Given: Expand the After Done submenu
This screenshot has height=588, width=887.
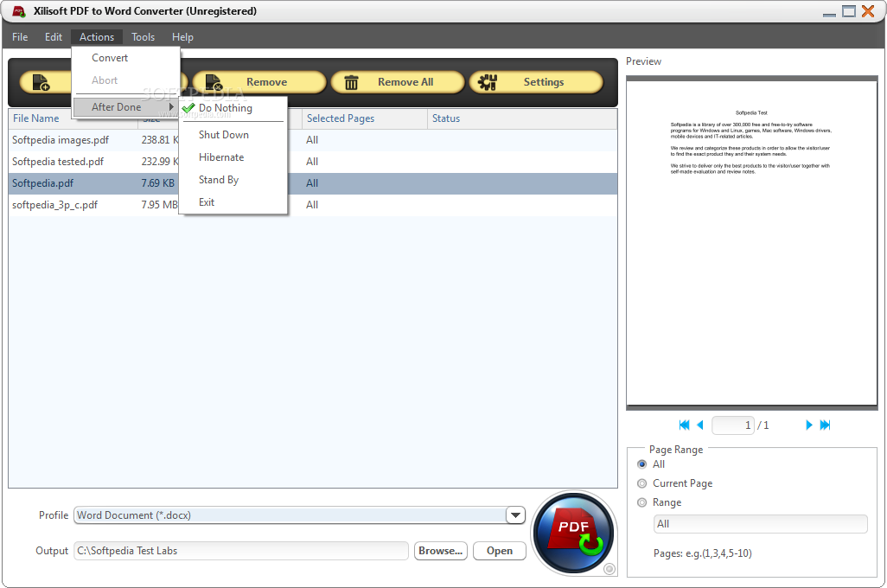Looking at the screenshot, I should [x=126, y=107].
